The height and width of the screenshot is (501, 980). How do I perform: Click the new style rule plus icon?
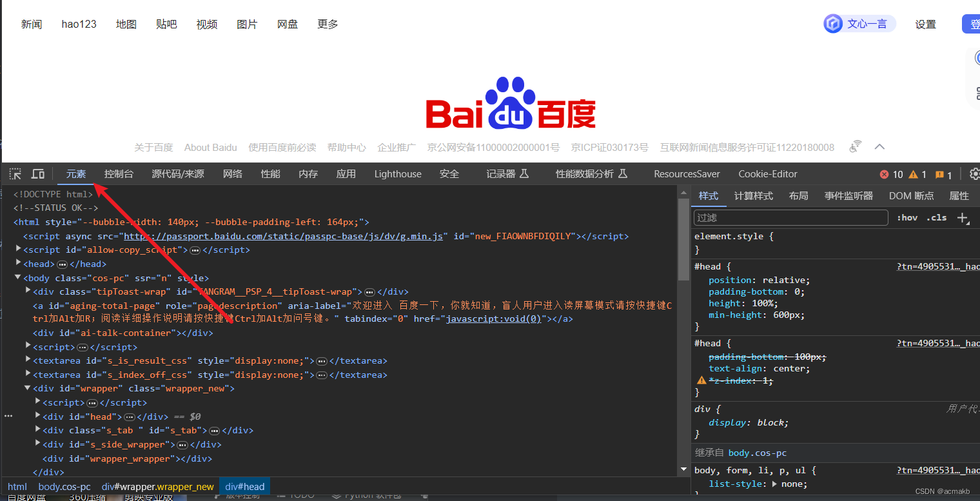pyautogui.click(x=963, y=218)
